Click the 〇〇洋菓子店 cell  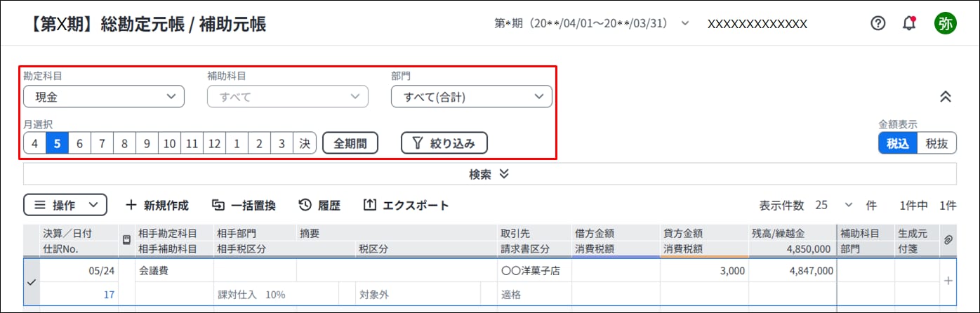(x=534, y=270)
